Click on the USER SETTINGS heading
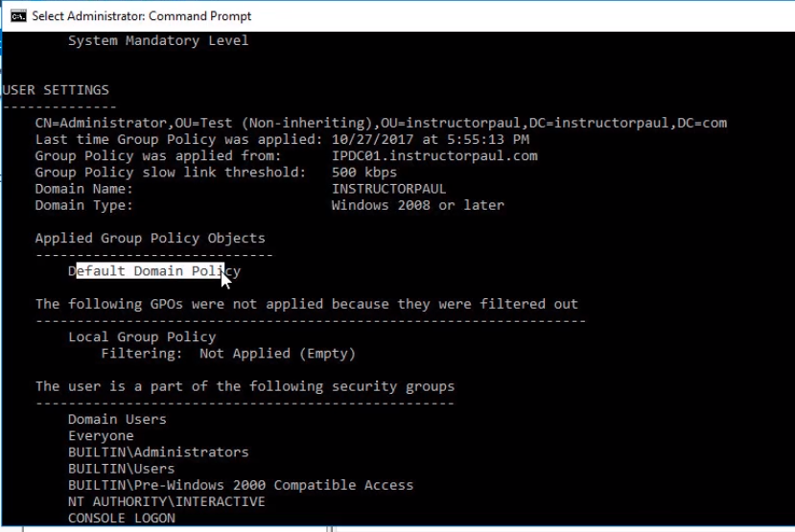 [x=56, y=90]
